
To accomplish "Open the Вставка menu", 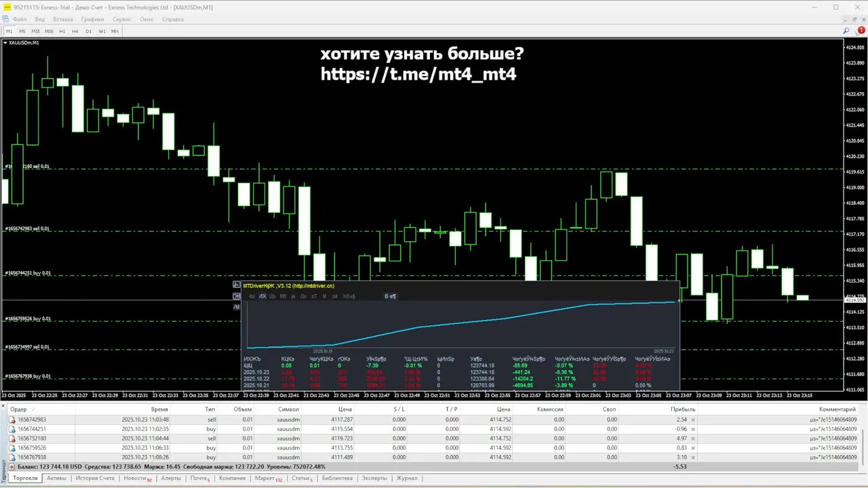I will [63, 19].
